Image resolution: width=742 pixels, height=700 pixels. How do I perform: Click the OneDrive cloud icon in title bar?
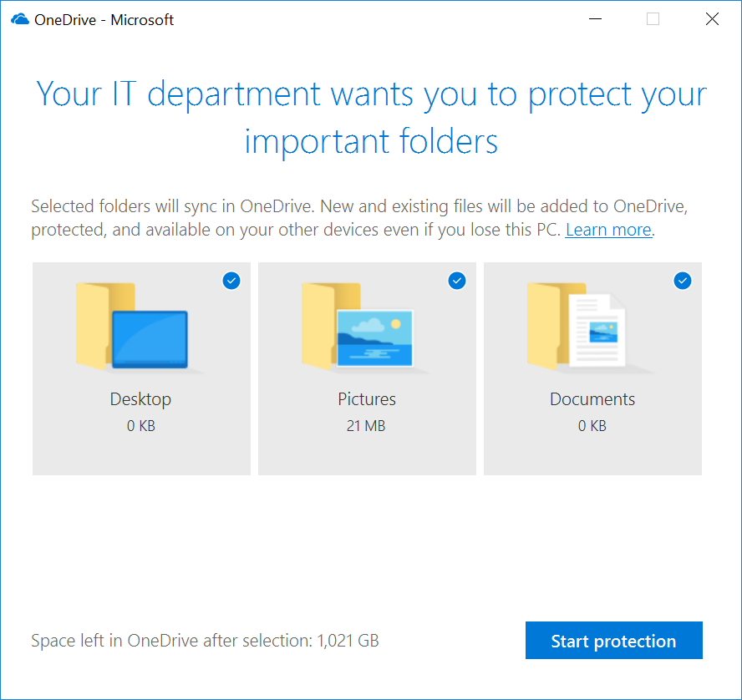pyautogui.click(x=20, y=19)
